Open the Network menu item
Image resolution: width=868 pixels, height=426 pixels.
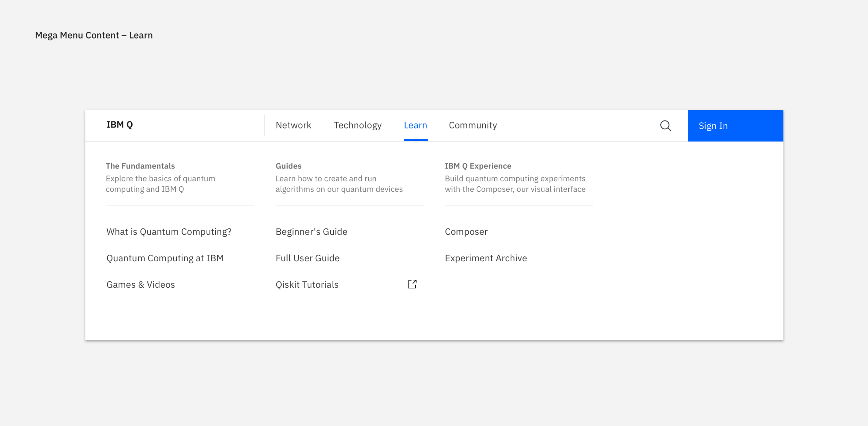(x=293, y=125)
